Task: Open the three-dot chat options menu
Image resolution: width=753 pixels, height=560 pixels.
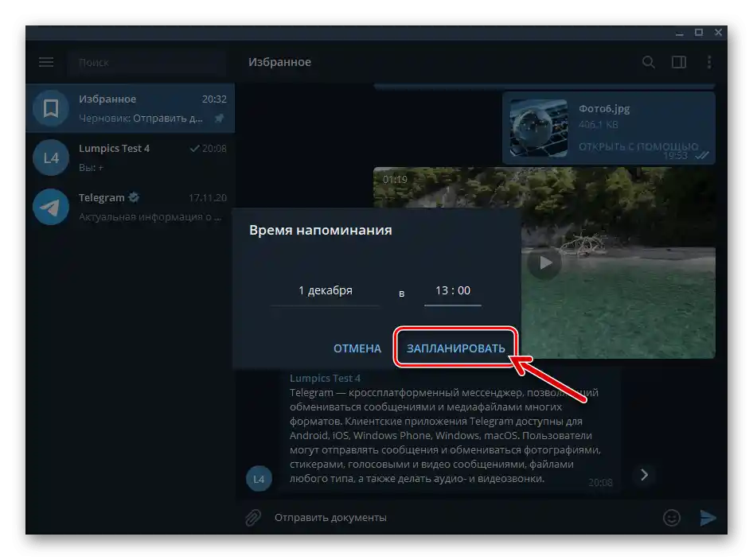Action: [708, 62]
